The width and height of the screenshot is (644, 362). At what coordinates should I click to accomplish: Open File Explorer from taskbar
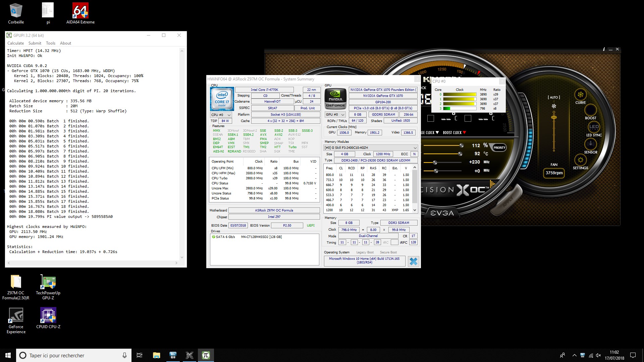[156, 355]
